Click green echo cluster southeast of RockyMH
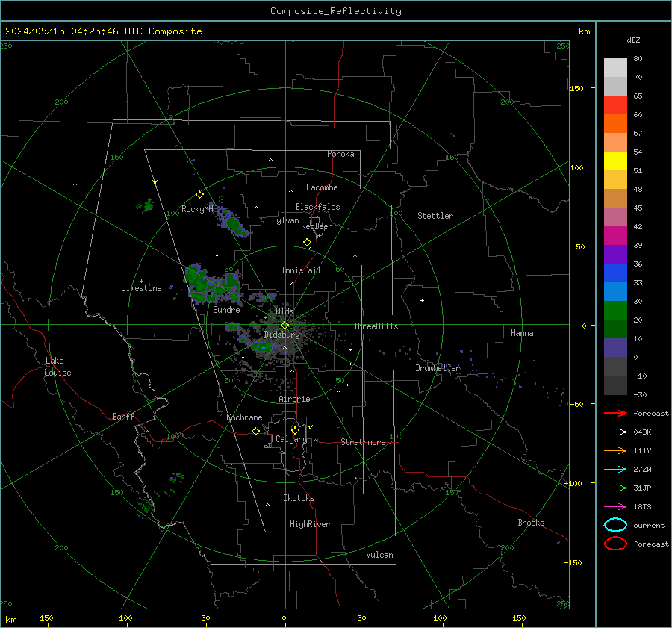 click(233, 223)
